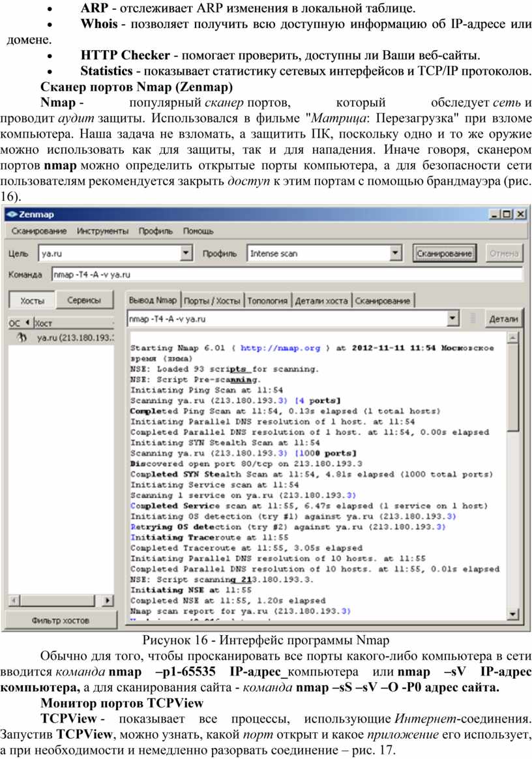This screenshot has width=532, height=759.
Task: Click the 'Retrying OS detection (try #2)' line
Action: click(x=288, y=527)
